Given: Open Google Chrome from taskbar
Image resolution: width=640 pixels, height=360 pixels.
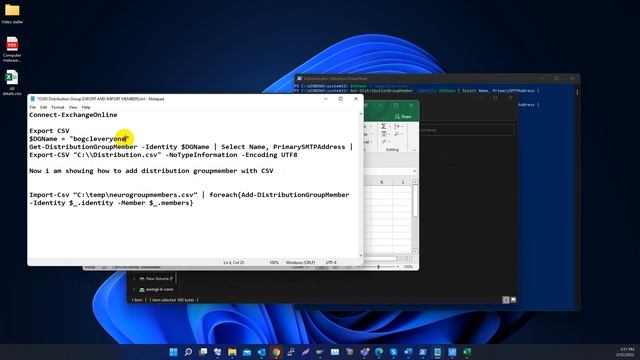Looking at the screenshot, I should [x=276, y=352].
